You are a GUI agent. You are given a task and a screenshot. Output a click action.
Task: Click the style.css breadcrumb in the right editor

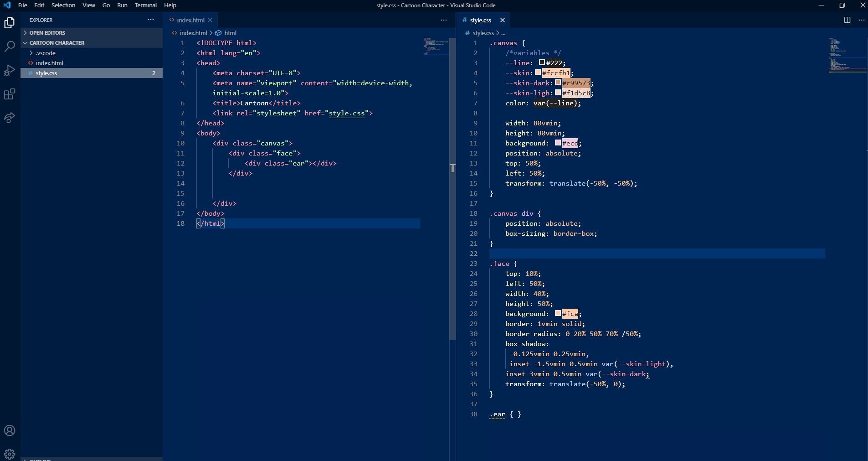coord(483,33)
